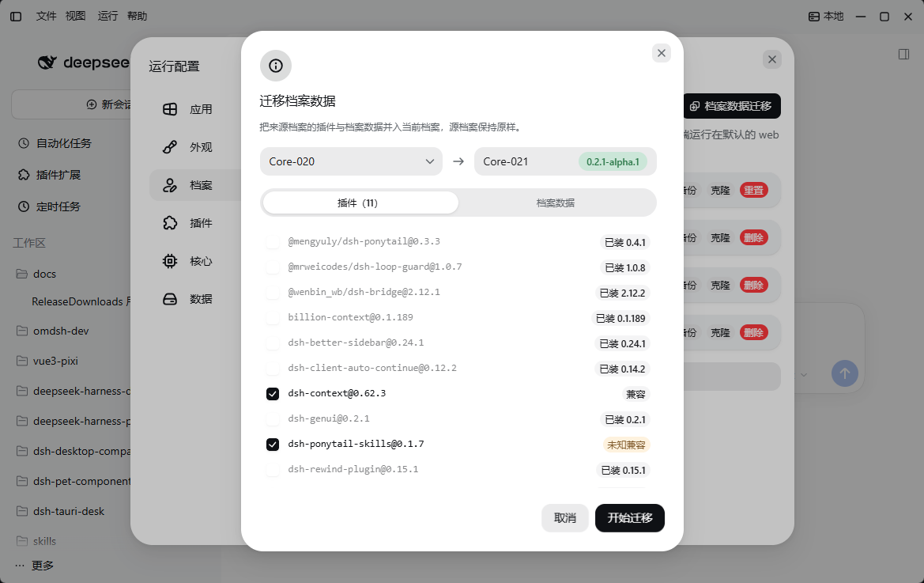Screen dimensions: 924x583
Task: Check the dsh-client-auto-continue@0.12.2 checkbox
Action: (272, 369)
